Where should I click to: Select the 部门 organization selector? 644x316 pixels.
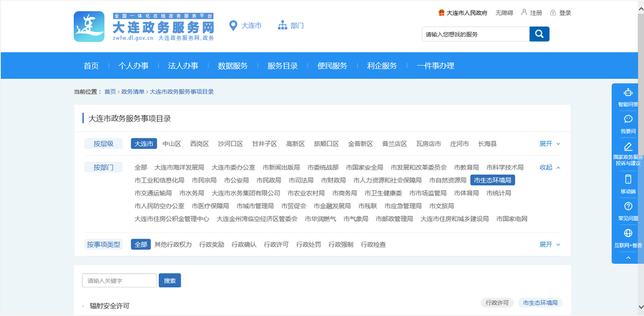click(x=291, y=26)
